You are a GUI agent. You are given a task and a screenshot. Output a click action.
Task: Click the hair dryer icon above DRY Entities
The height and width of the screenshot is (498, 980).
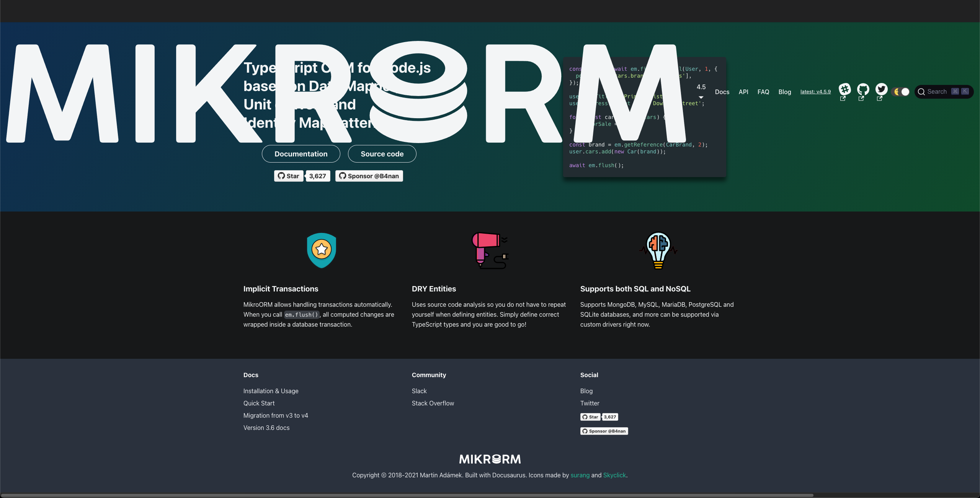[490, 251]
